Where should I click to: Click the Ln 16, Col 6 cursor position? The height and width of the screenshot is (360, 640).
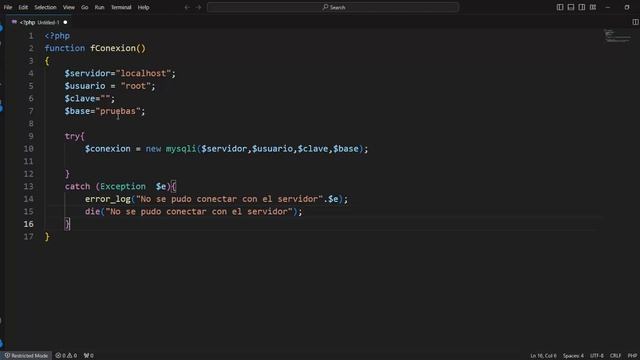543,356
